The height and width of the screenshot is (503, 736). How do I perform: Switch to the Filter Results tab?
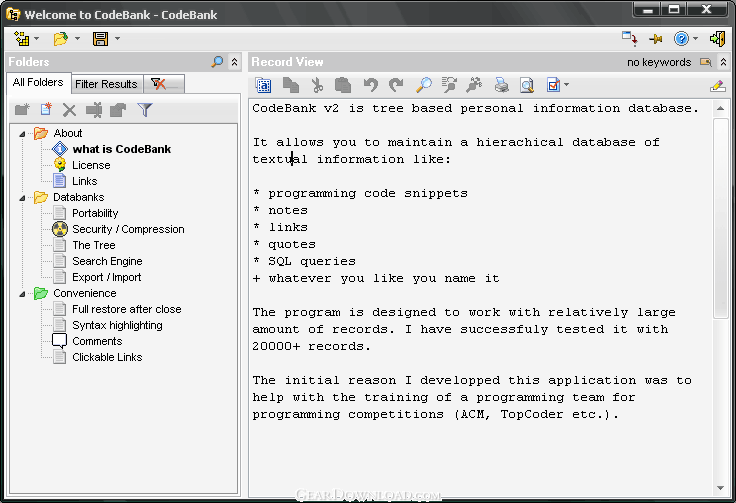[x=107, y=84]
